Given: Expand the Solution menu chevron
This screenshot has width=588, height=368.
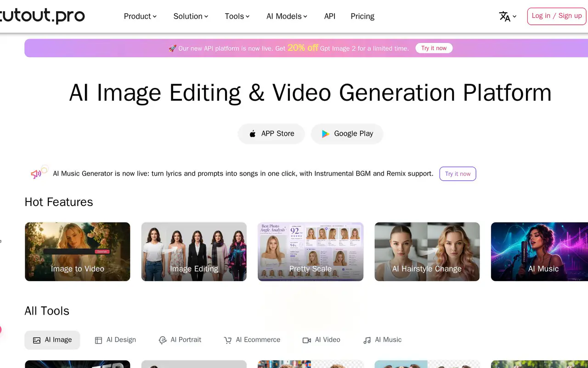Looking at the screenshot, I should [206, 17].
